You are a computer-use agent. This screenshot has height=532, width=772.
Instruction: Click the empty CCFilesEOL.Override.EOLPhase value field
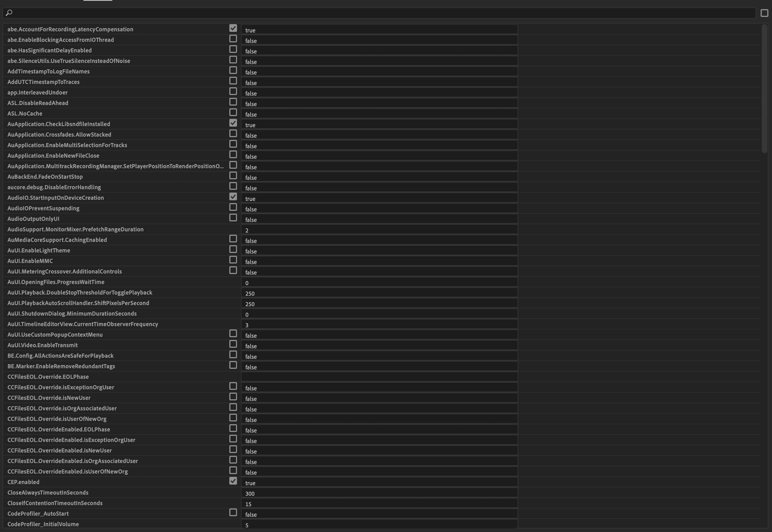(379, 377)
